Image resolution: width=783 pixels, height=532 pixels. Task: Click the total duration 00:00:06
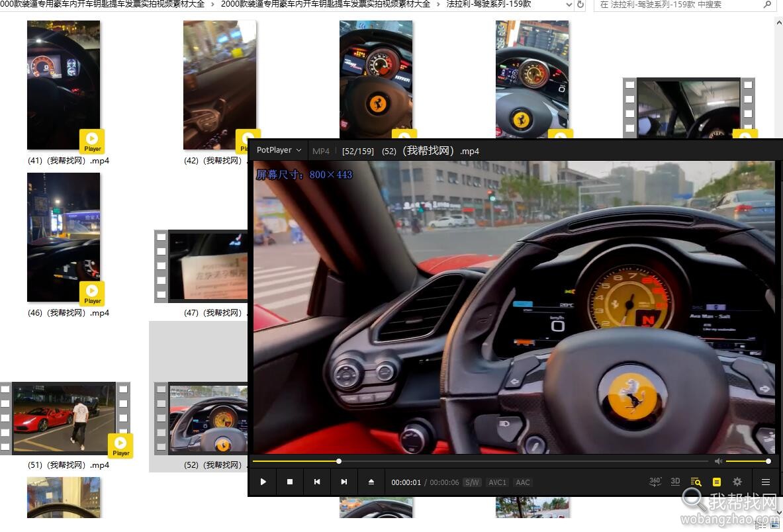[444, 482]
